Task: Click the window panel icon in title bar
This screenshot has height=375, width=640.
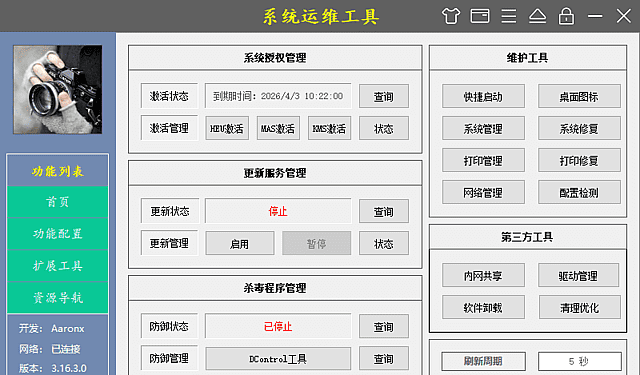Action: pyautogui.click(x=480, y=16)
